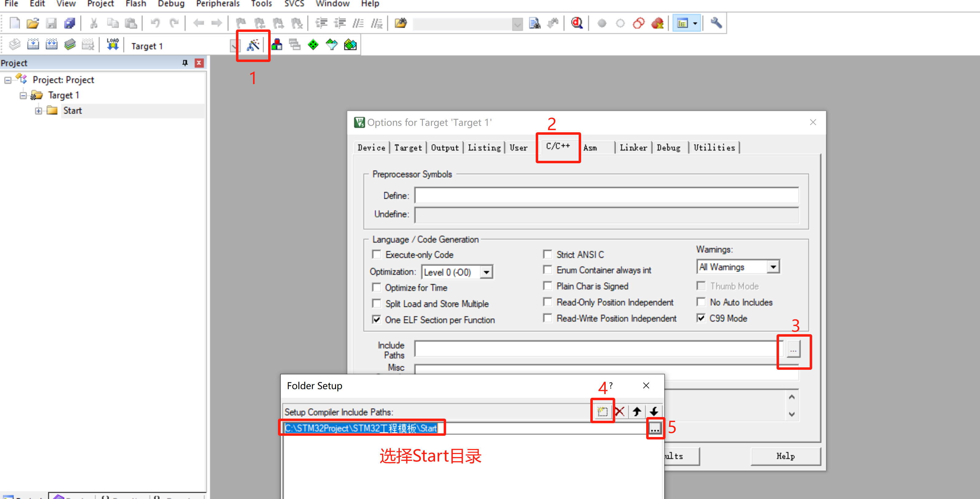Move include path up with arrow icon
This screenshot has width=980, height=499.
(637, 411)
